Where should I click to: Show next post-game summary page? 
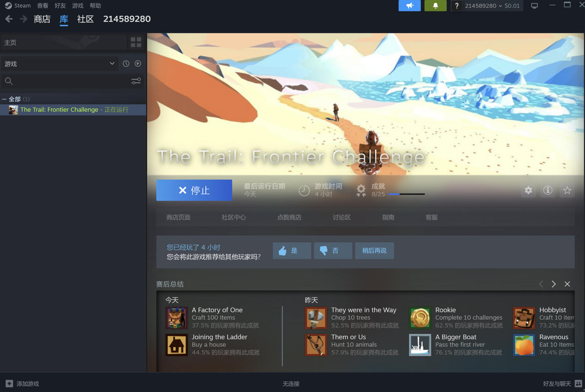pos(553,284)
